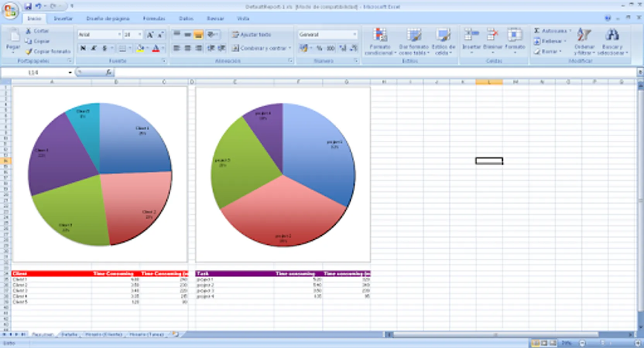Toggle bold (N) formatting
The image size is (644, 348).
(82, 48)
